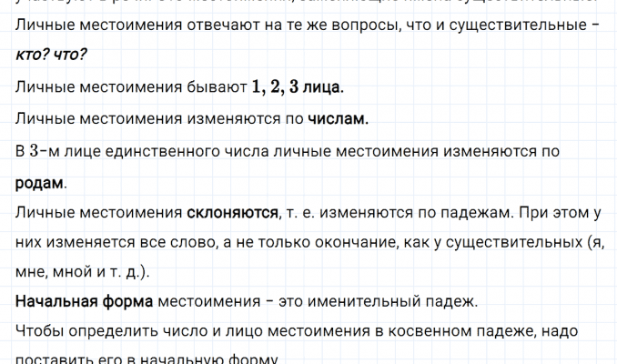Click the word "бывают" before the numbers
Viewport: 617px width, 364px height.
tap(215, 87)
